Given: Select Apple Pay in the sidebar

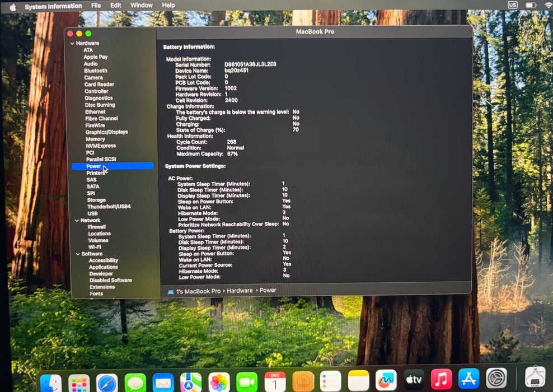Looking at the screenshot, I should 96,57.
